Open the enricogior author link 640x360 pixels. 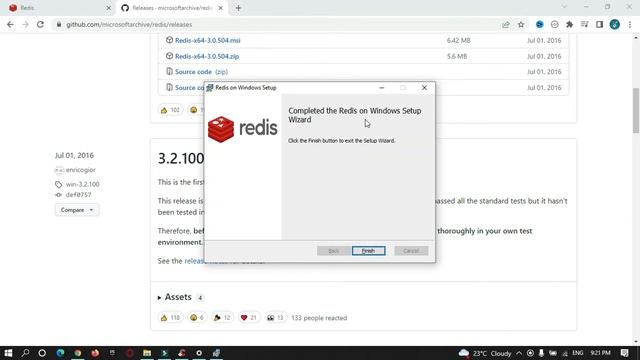pos(80,170)
